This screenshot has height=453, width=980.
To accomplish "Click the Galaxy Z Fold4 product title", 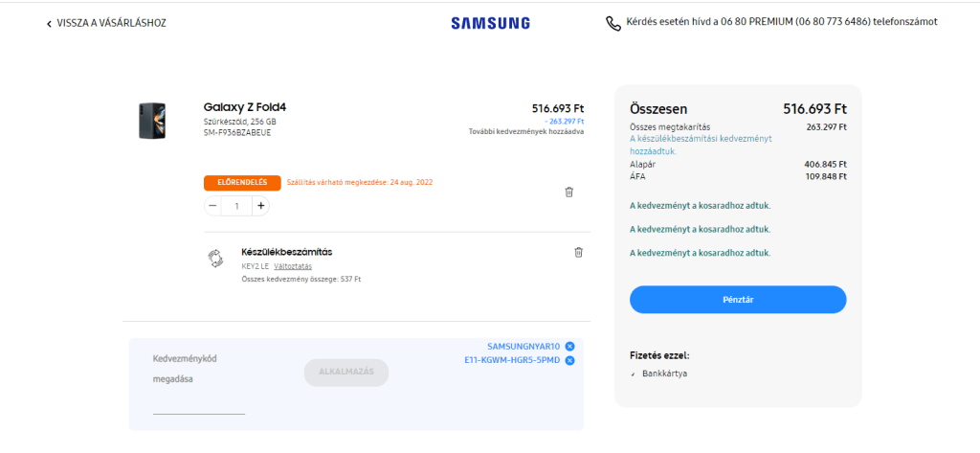I will (x=246, y=107).
